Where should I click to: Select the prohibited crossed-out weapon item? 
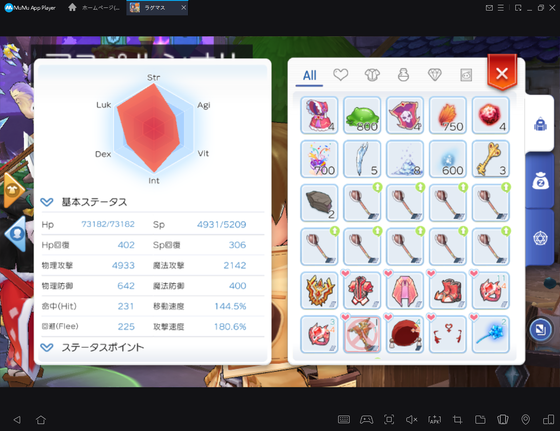pyautogui.click(x=362, y=334)
